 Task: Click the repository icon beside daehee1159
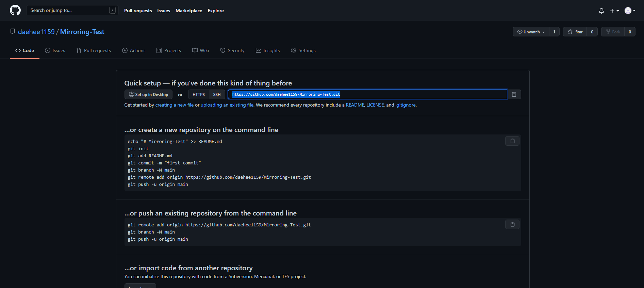pos(13,31)
